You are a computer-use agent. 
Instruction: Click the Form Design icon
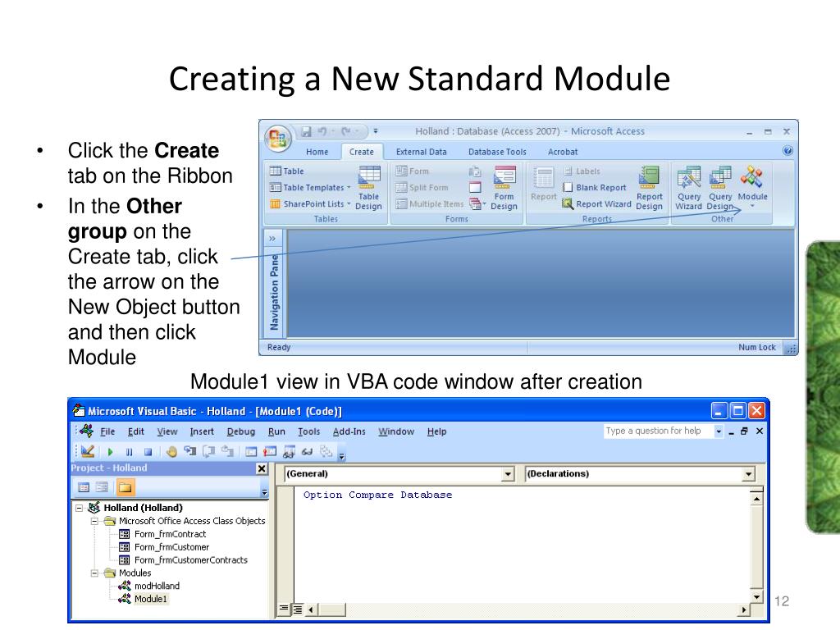[504, 188]
